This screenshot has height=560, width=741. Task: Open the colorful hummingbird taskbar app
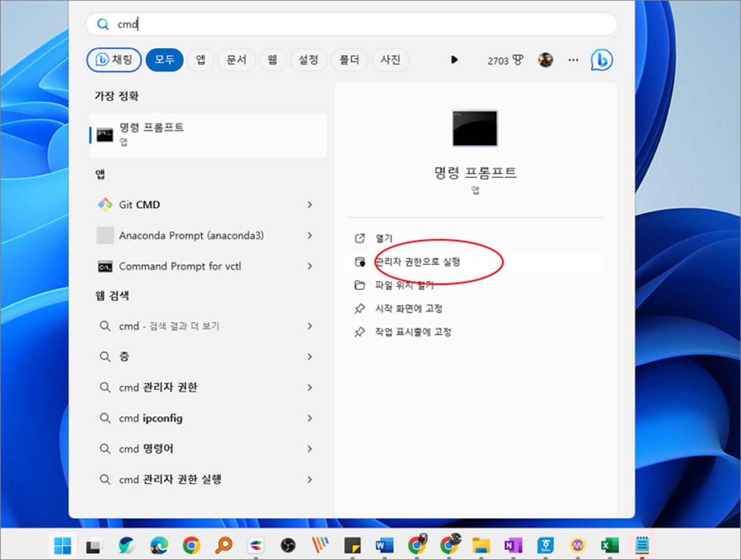pyautogui.click(x=256, y=545)
